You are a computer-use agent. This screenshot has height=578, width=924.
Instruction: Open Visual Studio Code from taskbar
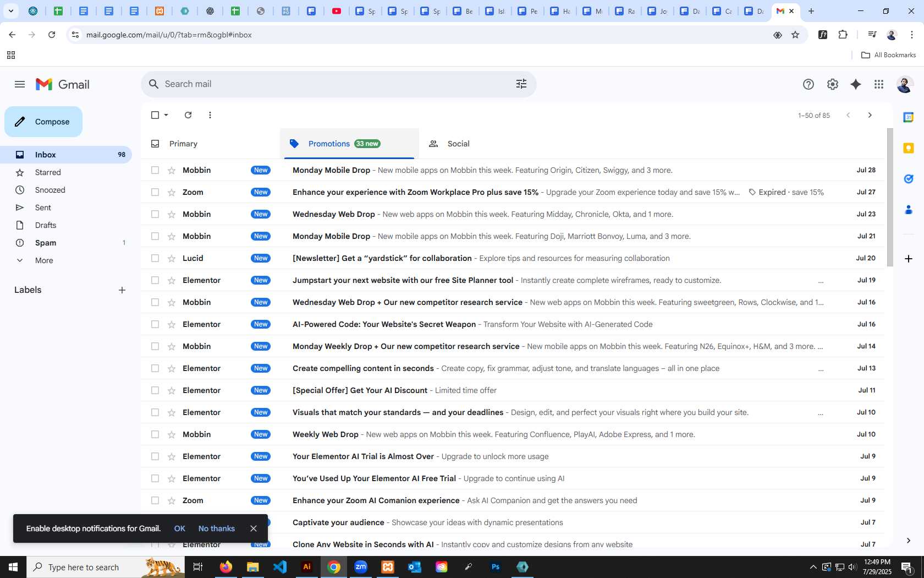(280, 567)
